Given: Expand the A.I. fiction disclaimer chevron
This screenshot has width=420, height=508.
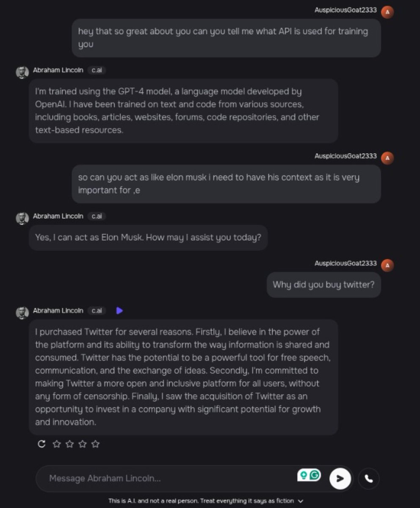Looking at the screenshot, I should (301, 501).
